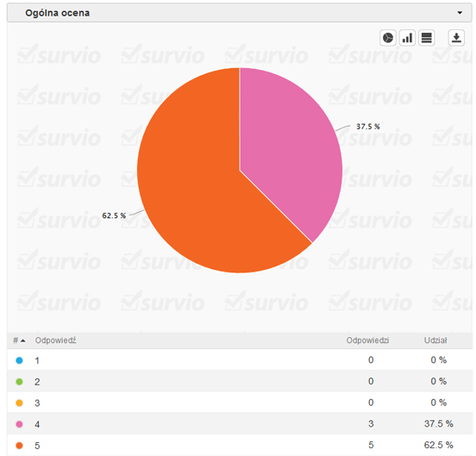Click the 62.5 % chart label
Image resolution: width=476 pixels, height=456 pixels.
coord(114,216)
